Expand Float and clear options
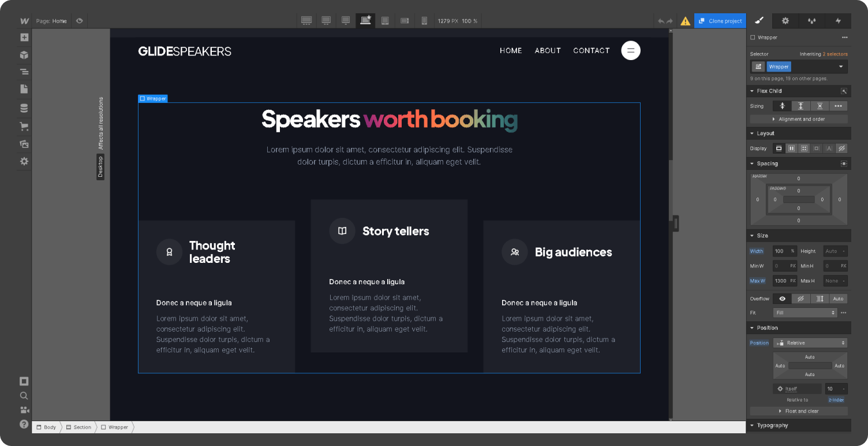The width and height of the screenshot is (868, 446). pyautogui.click(x=799, y=411)
